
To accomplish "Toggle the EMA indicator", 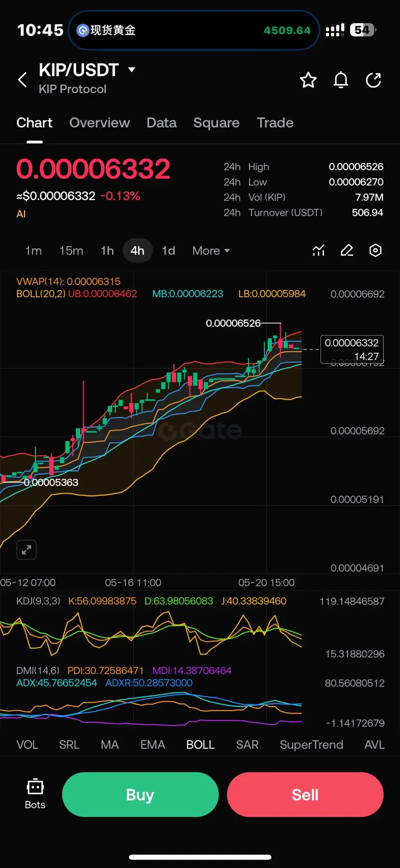I will pos(153,745).
